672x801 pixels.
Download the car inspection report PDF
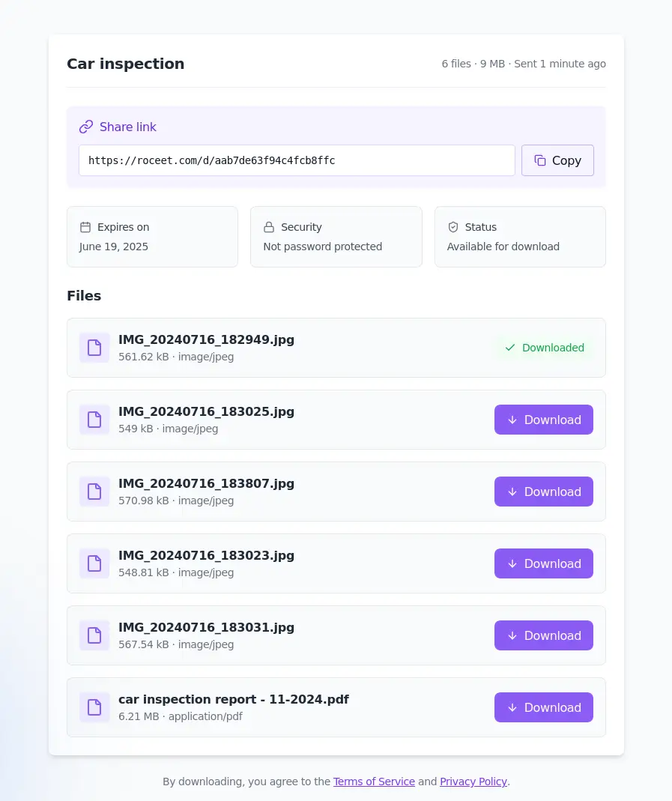[x=543, y=707]
